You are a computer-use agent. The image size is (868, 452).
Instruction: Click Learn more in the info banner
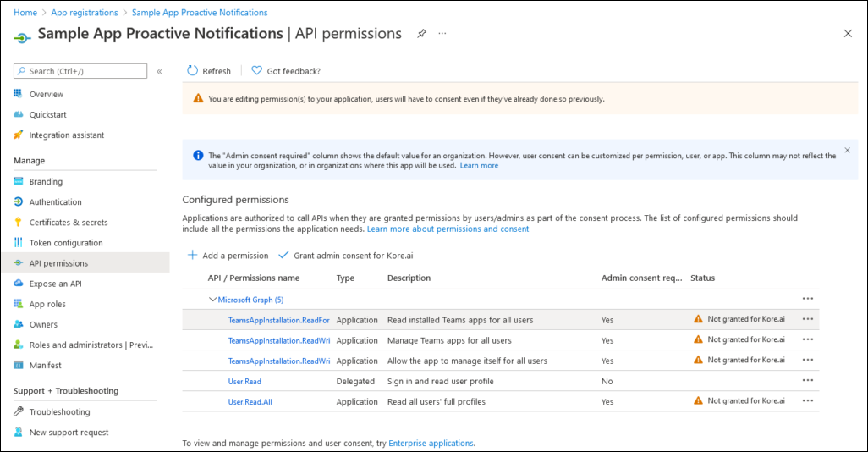(479, 166)
